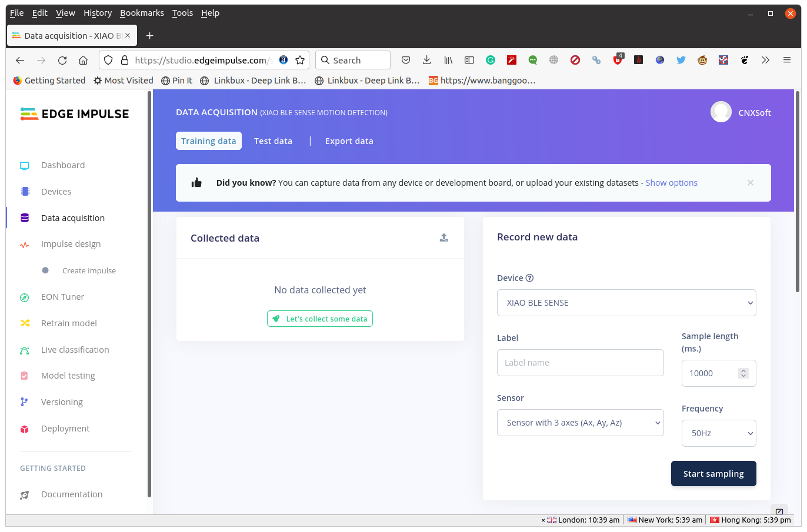This screenshot has height=532, width=807.
Task: Open Library toolbar icon
Action: [448, 60]
